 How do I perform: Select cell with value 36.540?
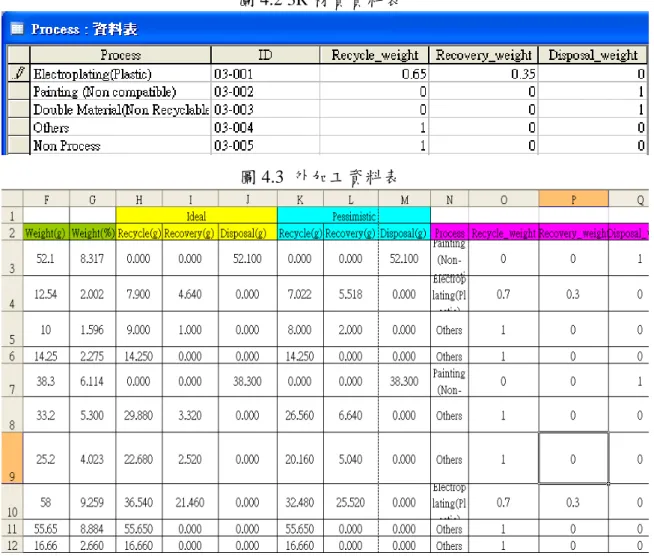(x=139, y=502)
